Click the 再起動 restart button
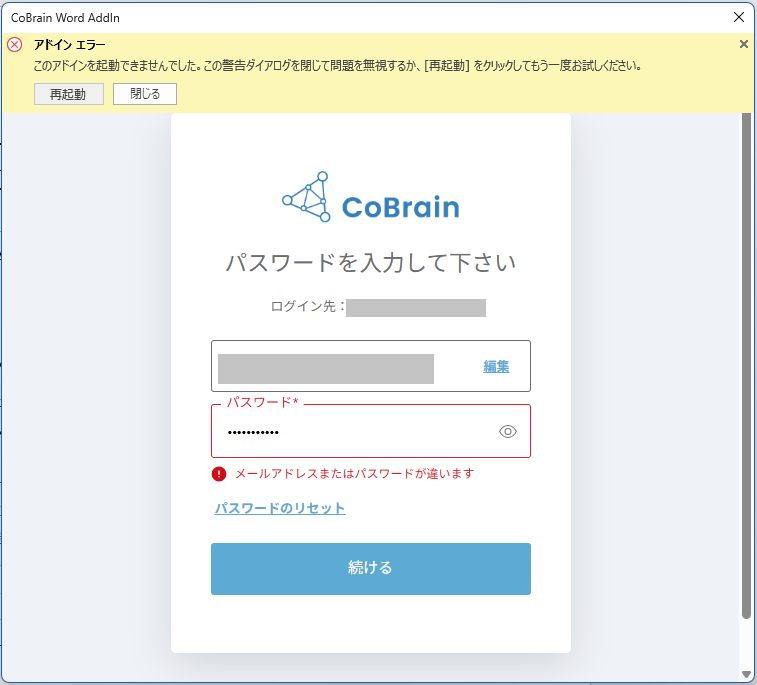 tap(69, 94)
